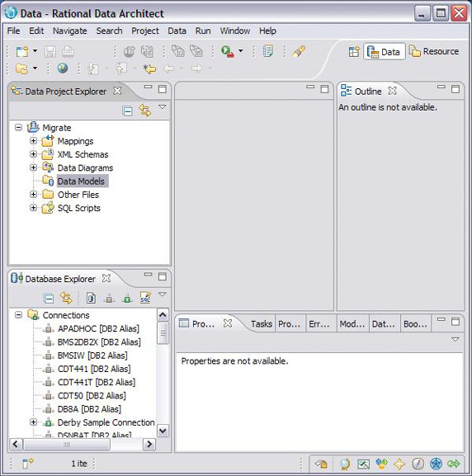Click the green arrows icon in status bar

[x=454, y=464]
